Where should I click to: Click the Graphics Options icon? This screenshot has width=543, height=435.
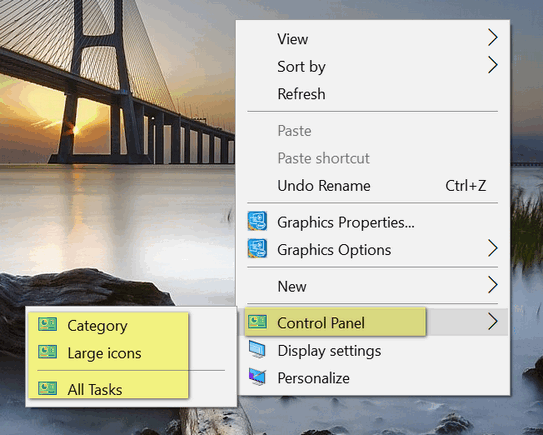257,248
